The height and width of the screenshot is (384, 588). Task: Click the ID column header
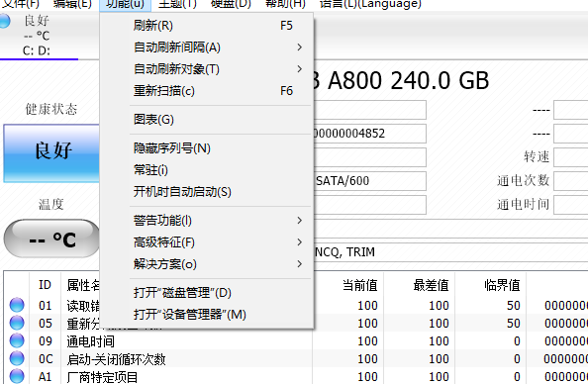(x=45, y=285)
